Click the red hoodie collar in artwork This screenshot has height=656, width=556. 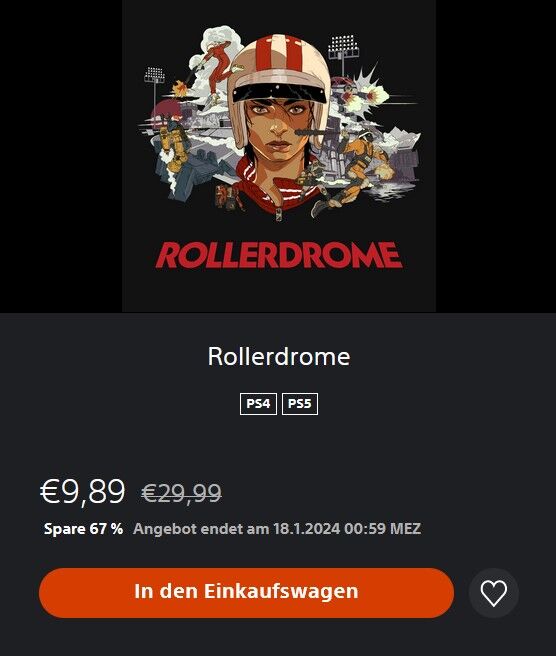(276, 184)
